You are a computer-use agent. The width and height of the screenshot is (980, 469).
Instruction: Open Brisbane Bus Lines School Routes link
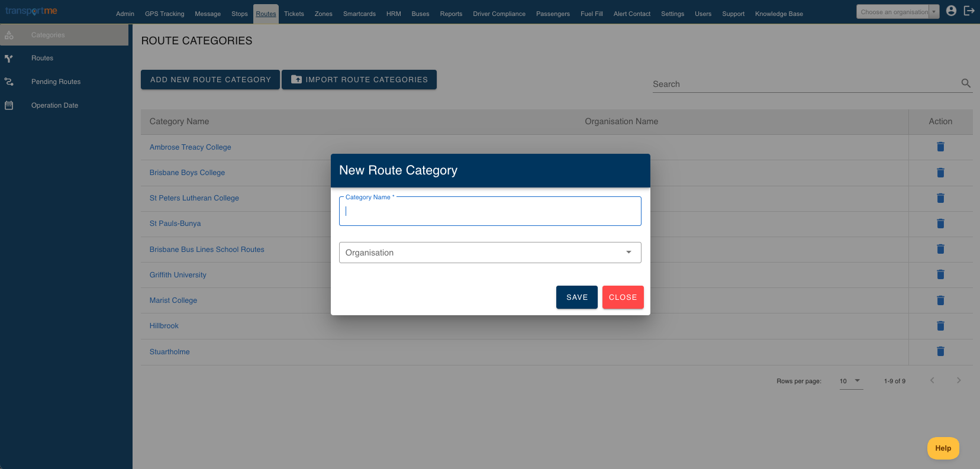click(207, 250)
